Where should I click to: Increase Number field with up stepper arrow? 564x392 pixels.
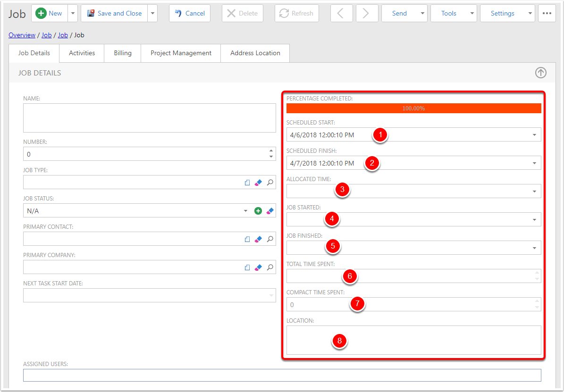point(271,151)
